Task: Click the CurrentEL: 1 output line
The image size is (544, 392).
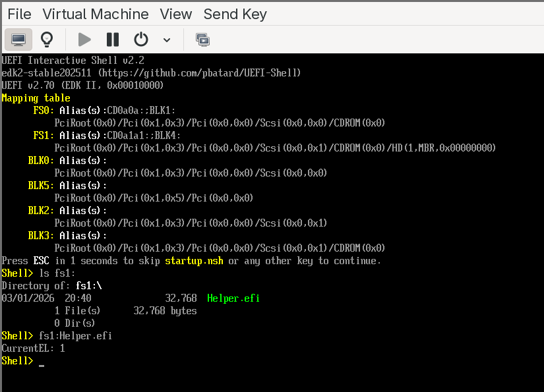Action: pos(34,348)
